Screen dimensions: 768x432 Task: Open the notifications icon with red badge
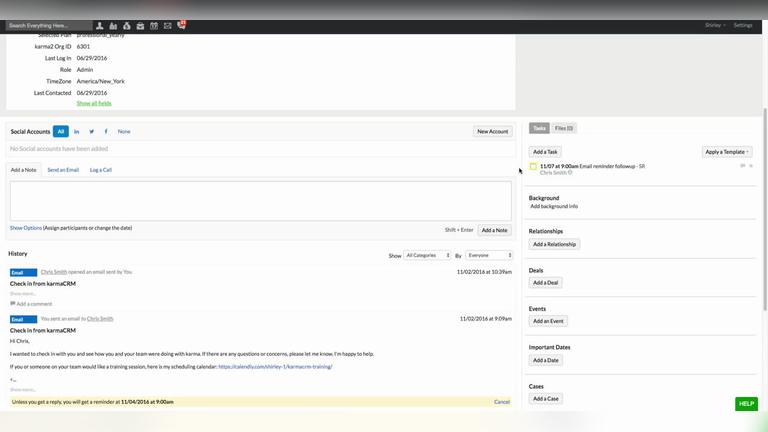(181, 25)
